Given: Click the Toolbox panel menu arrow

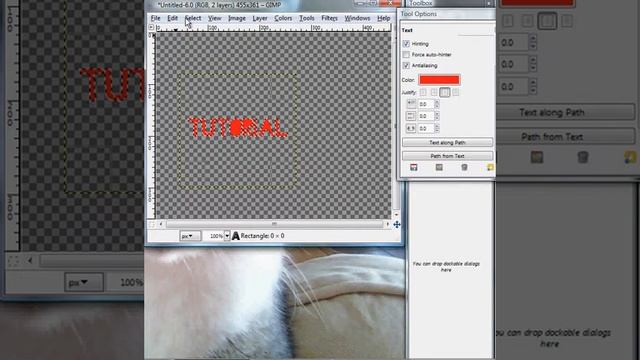Looking at the screenshot, I should click(489, 3).
